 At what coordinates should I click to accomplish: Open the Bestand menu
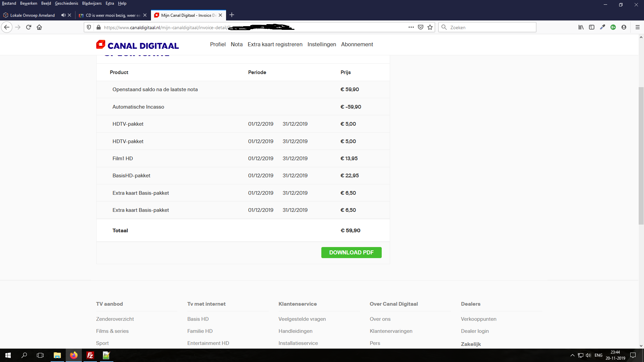tap(9, 3)
